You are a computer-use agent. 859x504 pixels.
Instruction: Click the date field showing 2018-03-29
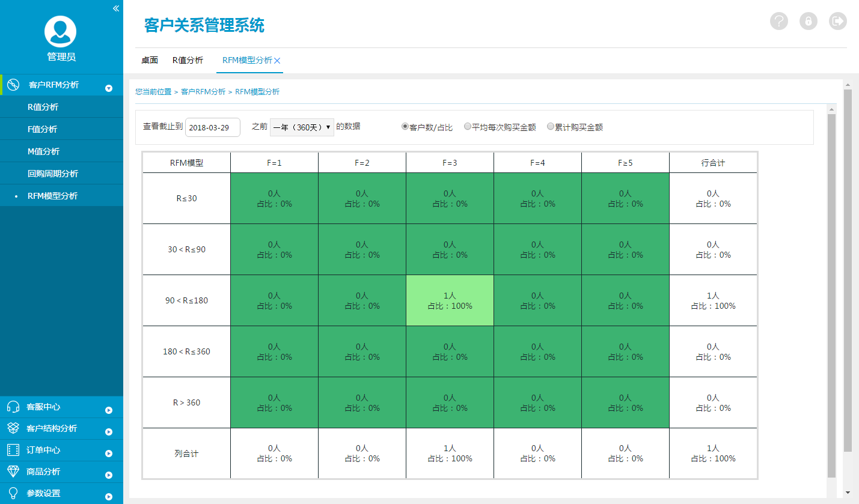click(213, 127)
